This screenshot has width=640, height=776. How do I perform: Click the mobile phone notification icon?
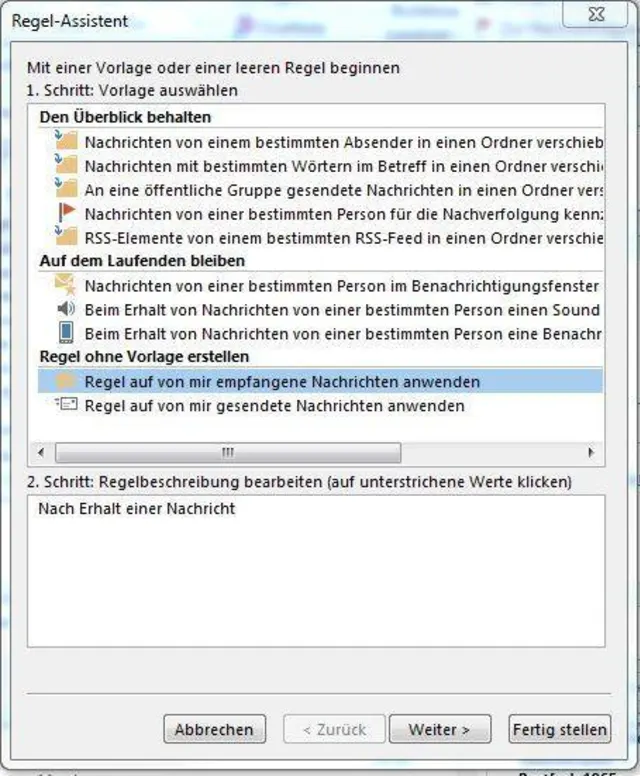point(66,333)
